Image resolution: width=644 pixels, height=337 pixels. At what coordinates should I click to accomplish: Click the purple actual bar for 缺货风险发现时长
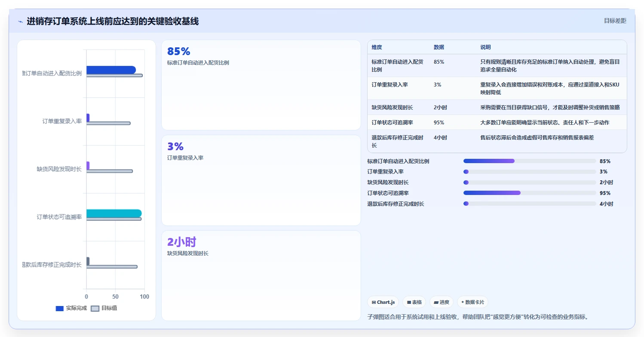pyautogui.click(x=88, y=165)
